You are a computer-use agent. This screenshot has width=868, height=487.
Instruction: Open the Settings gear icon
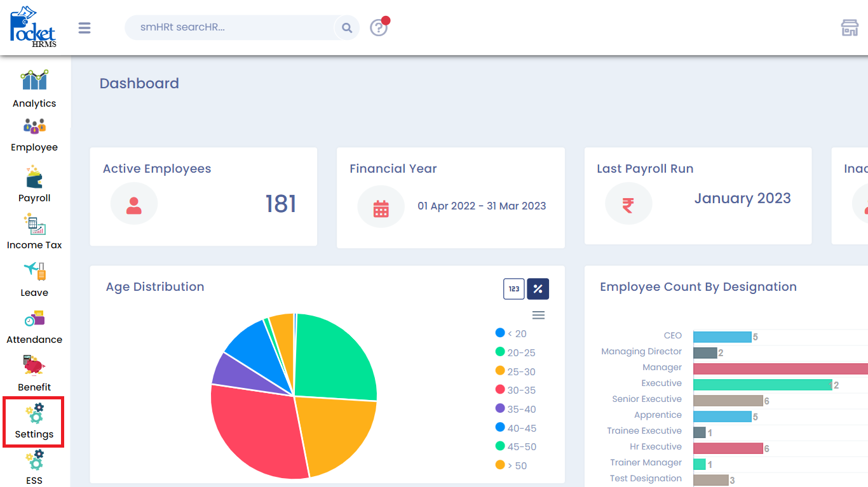pos(34,413)
